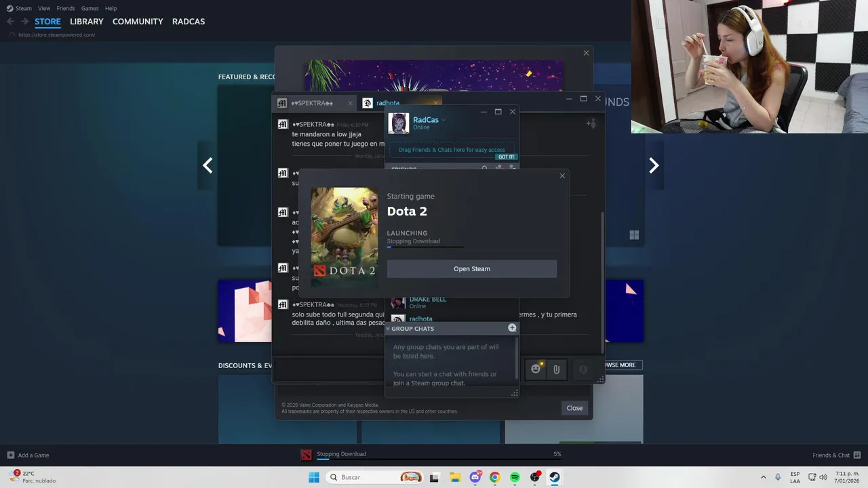Expand the RadCas status dropdown arrow
The image size is (868, 488).
coord(443,120)
